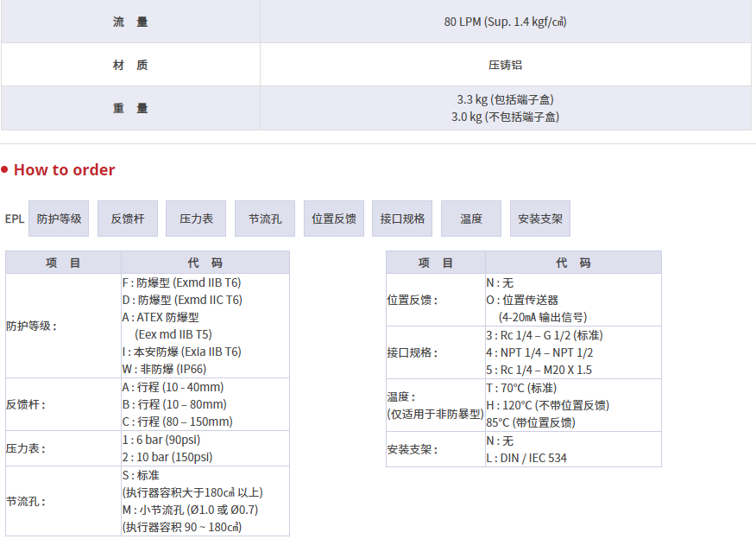
Task: Select the 安装支架 order code box
Action: [540, 219]
